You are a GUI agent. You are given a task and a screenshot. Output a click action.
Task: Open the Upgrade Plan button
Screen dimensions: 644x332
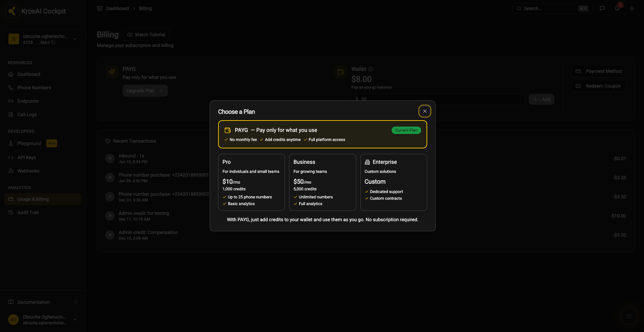145,91
